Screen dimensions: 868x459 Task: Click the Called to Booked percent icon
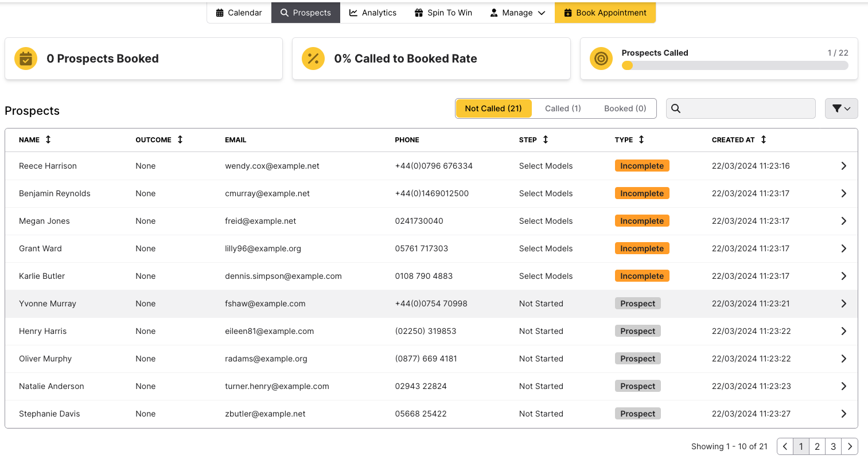click(x=313, y=59)
